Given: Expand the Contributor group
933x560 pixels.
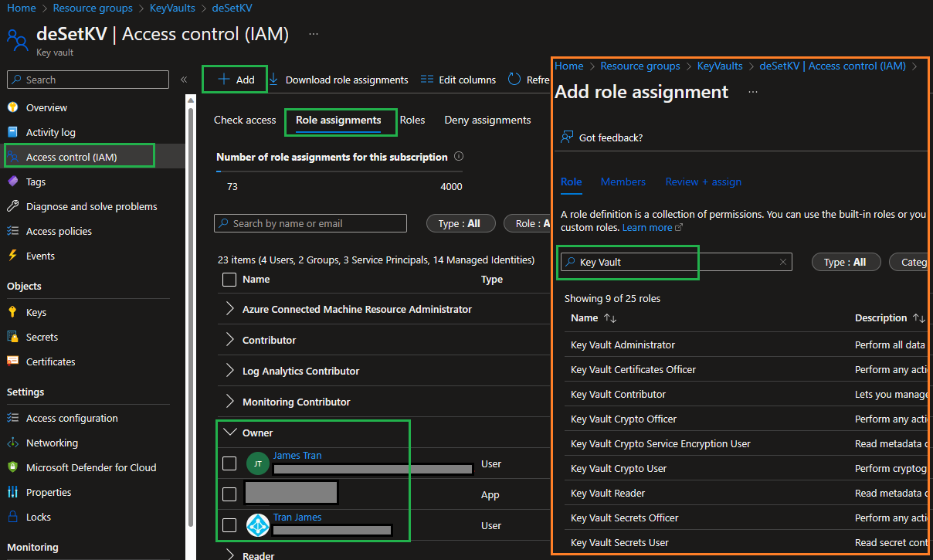Looking at the screenshot, I should 229,340.
